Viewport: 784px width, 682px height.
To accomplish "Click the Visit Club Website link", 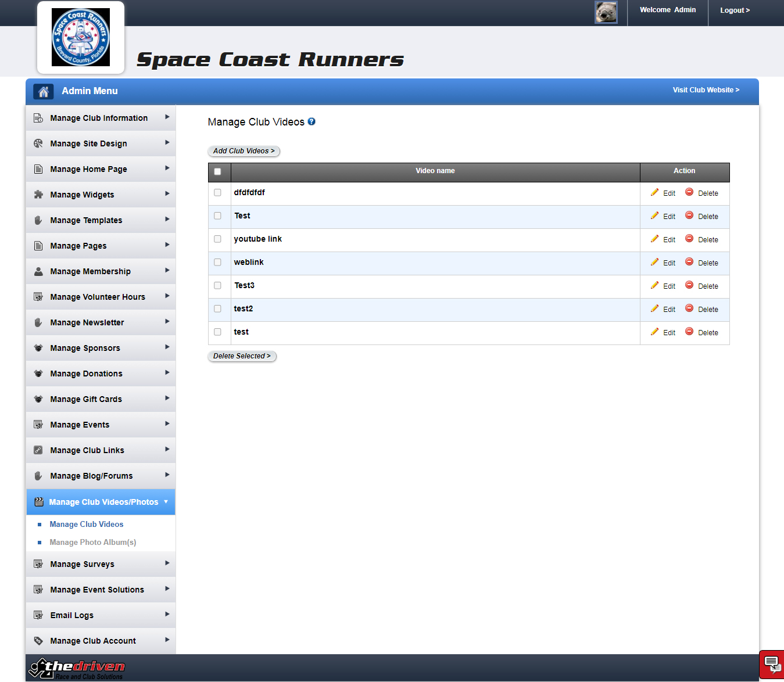I will click(x=706, y=90).
